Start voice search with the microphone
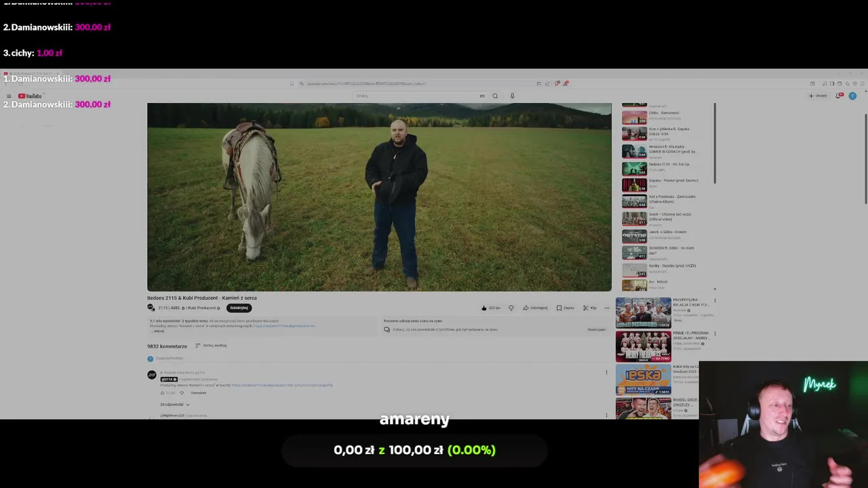The height and width of the screenshot is (488, 868). click(512, 96)
